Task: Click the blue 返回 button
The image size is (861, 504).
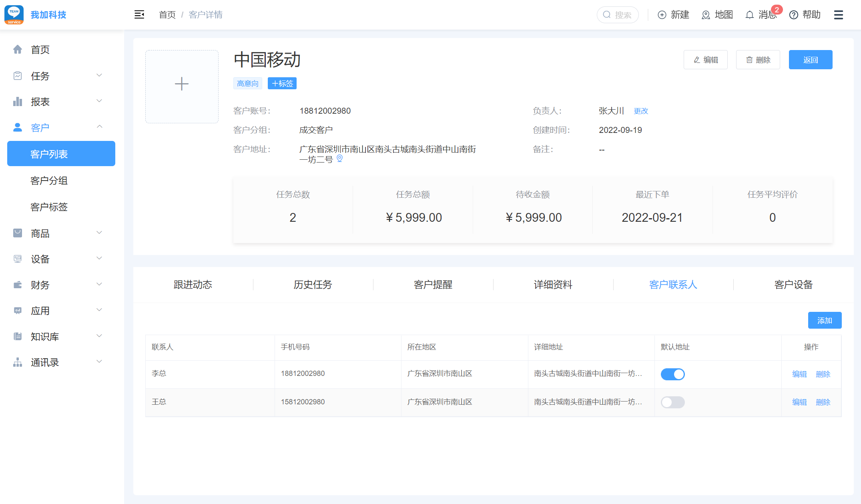Action: pyautogui.click(x=810, y=60)
